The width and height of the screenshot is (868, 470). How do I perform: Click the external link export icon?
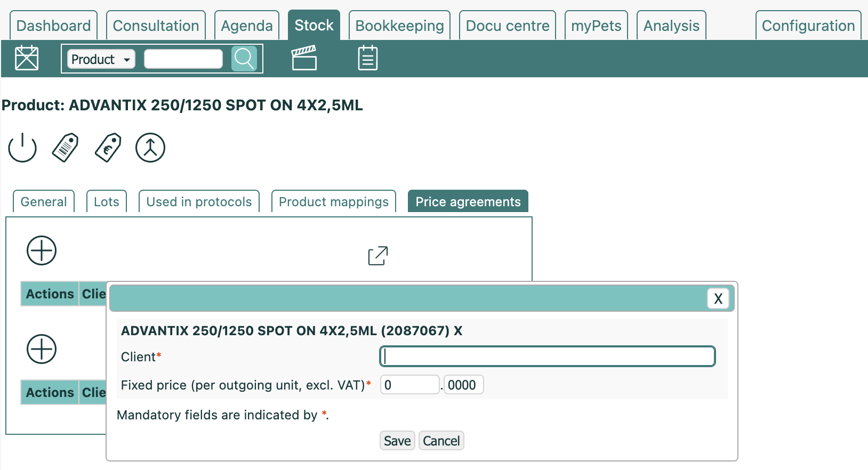coord(378,256)
